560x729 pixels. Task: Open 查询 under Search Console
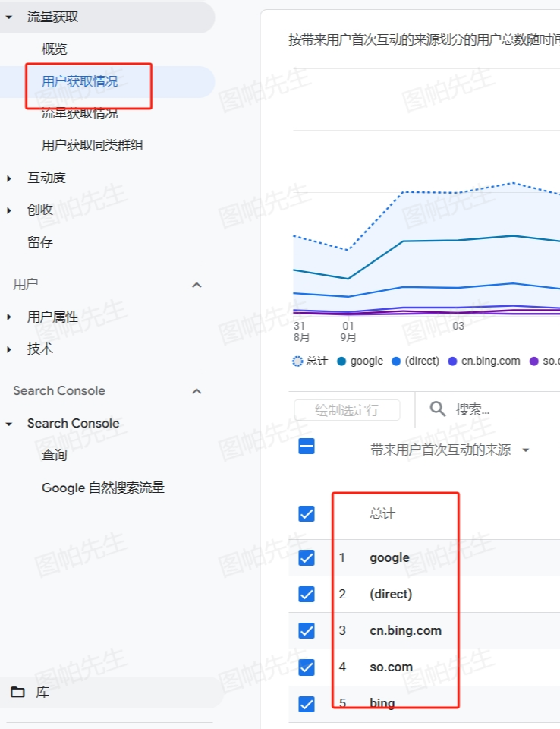tap(55, 455)
